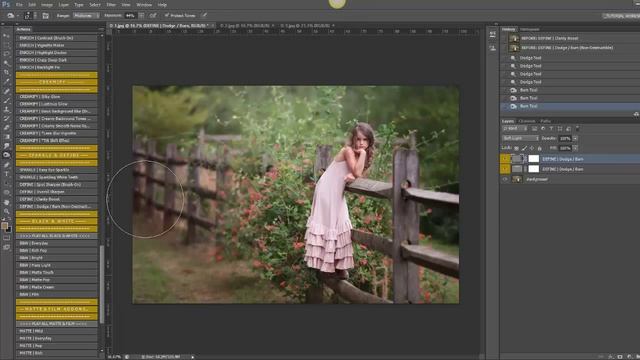Screen dimensions: 640x360
Task: Select the Hand tool
Action: coord(7,202)
